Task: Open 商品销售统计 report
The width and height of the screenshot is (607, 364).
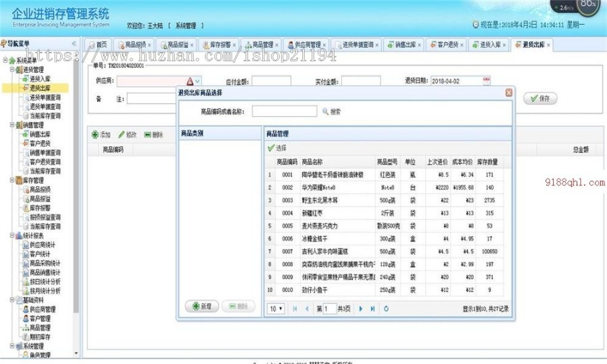Action: coord(45,273)
